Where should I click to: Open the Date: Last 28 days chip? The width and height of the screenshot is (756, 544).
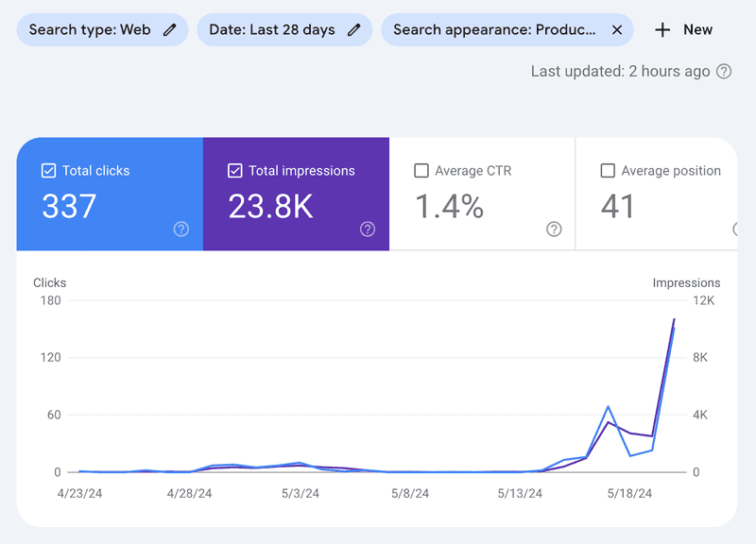coord(272,29)
